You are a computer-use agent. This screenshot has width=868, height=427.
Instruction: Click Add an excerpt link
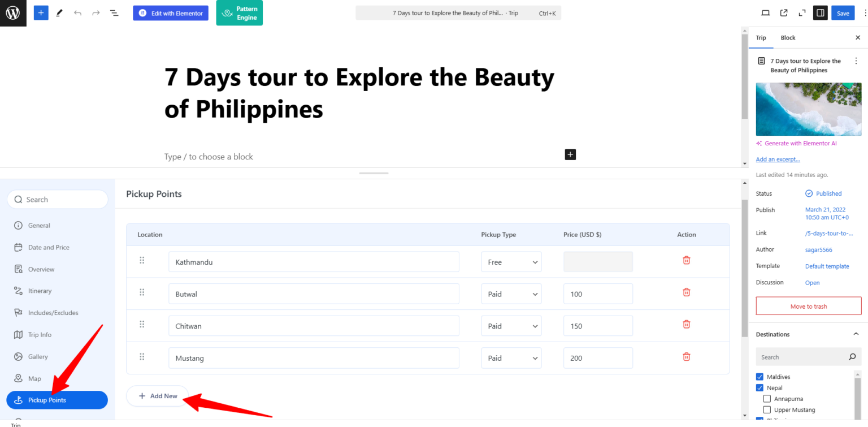778,159
